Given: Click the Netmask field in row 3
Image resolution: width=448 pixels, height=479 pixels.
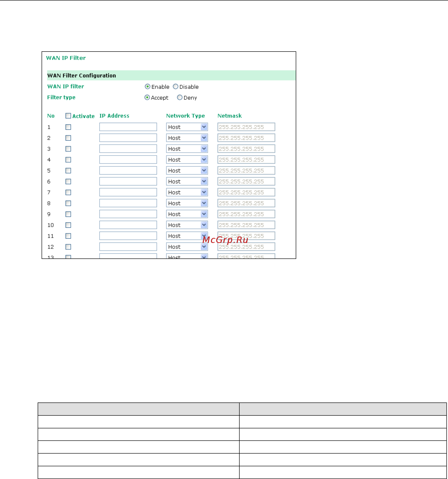Looking at the screenshot, I should (246, 149).
